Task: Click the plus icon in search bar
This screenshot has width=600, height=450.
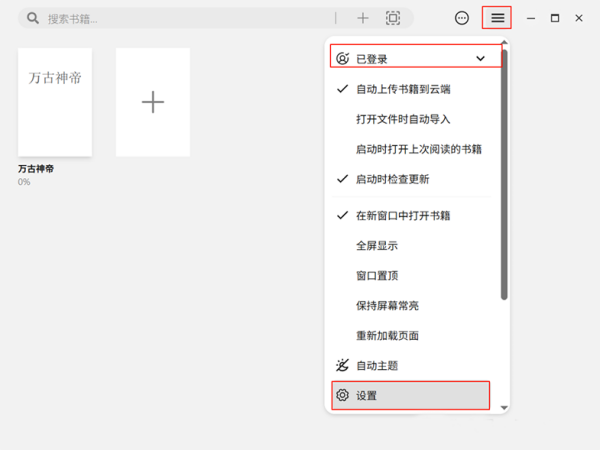Action: tap(362, 18)
